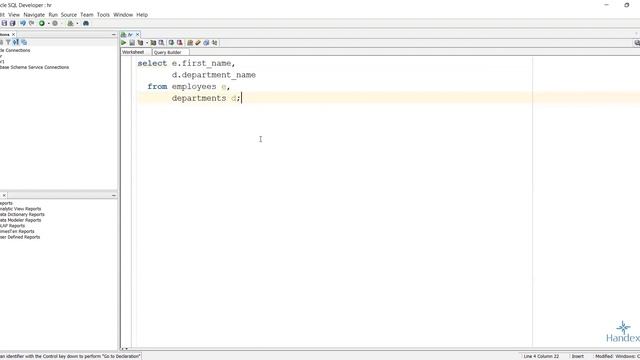Click the horizontal scrollbar arrows below the editor
Image resolution: width=640 pixels, height=360 pixels.
tap(124, 349)
